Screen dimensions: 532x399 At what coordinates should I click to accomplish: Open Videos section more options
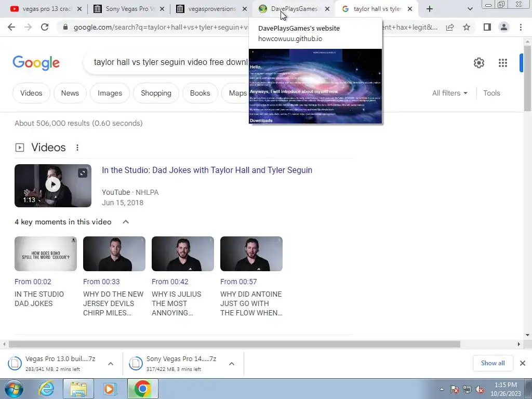(x=77, y=148)
